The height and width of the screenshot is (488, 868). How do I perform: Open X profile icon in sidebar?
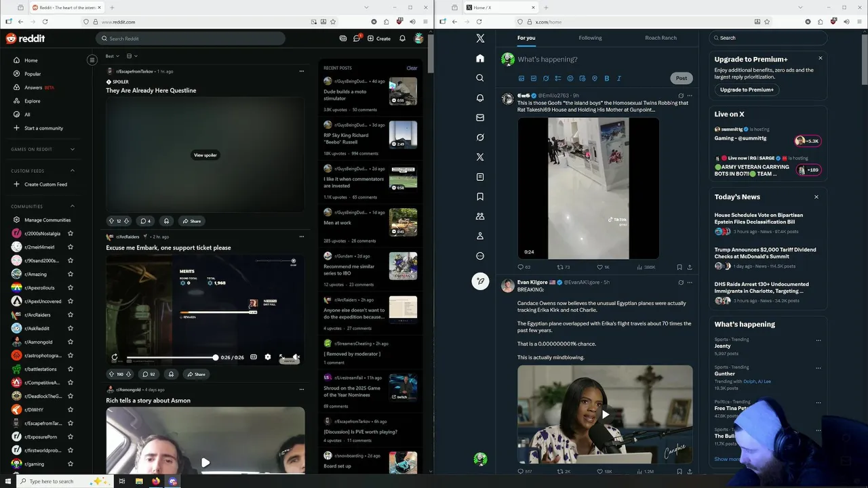click(480, 236)
